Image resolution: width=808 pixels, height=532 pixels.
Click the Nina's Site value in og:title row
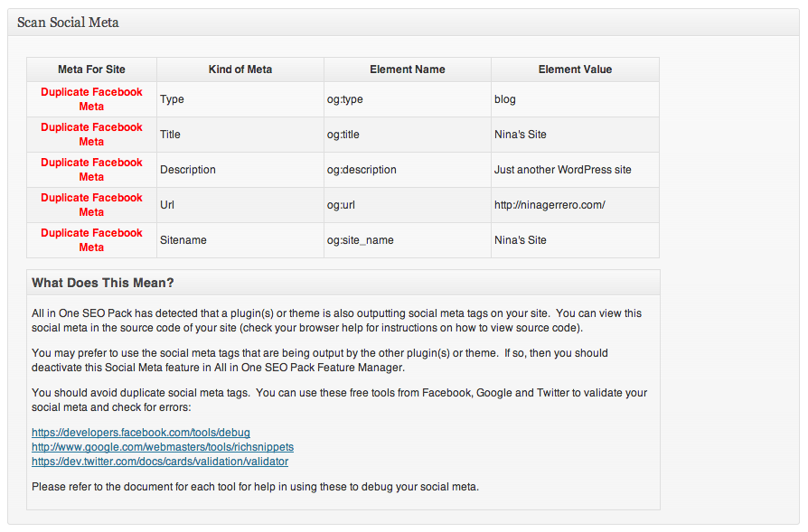point(575,135)
